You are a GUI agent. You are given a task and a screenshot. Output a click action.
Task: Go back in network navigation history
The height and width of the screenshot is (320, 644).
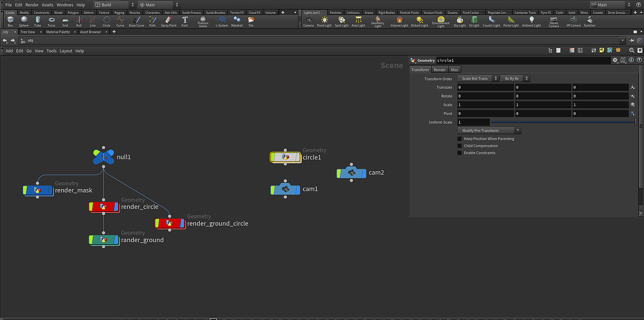(5, 40)
